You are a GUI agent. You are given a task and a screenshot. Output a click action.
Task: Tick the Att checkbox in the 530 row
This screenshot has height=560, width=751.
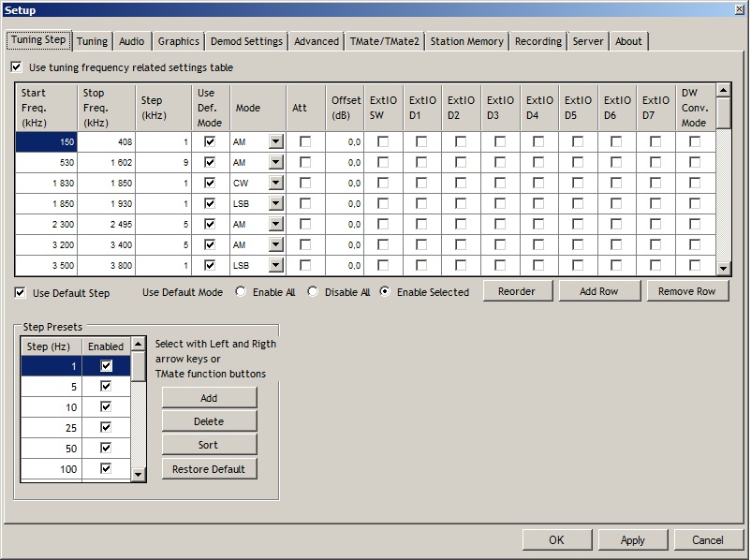tap(305, 162)
